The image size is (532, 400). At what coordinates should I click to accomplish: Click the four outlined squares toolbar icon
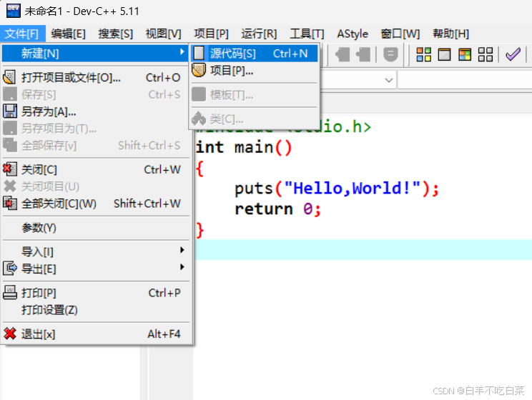tap(486, 54)
